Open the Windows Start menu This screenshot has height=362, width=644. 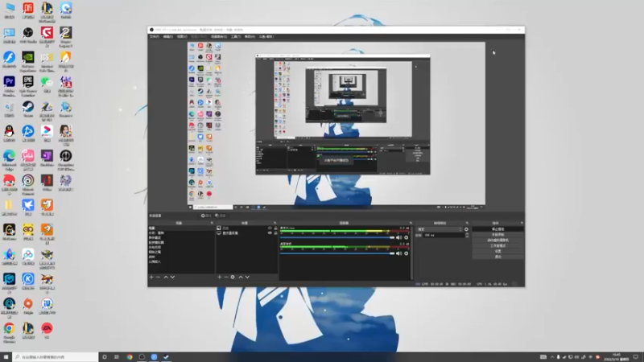point(6,357)
